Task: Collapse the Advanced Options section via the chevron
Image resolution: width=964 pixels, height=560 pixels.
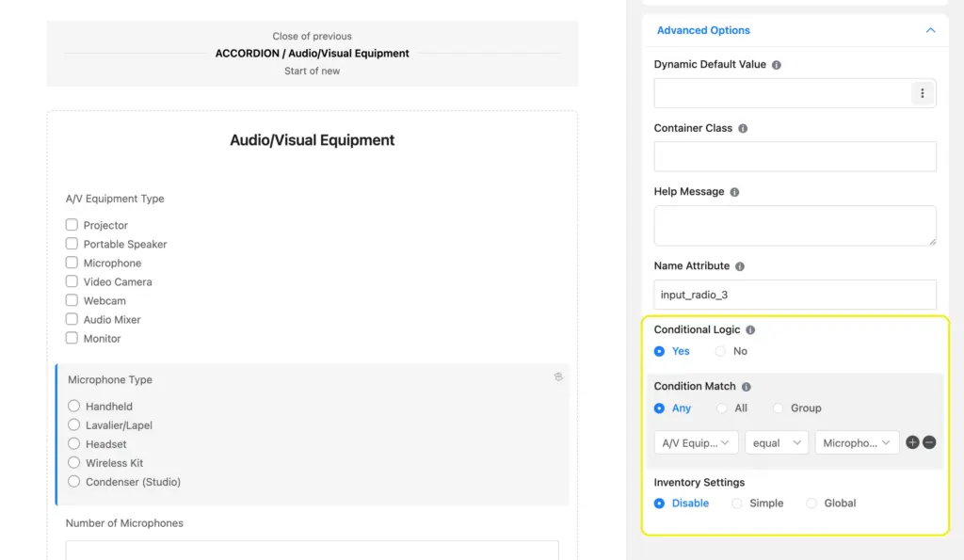Action: (930, 30)
